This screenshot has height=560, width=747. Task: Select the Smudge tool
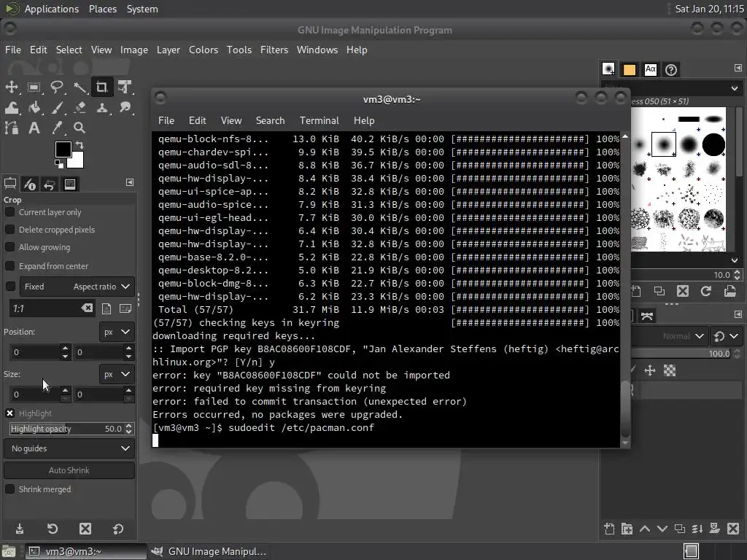pos(125,108)
